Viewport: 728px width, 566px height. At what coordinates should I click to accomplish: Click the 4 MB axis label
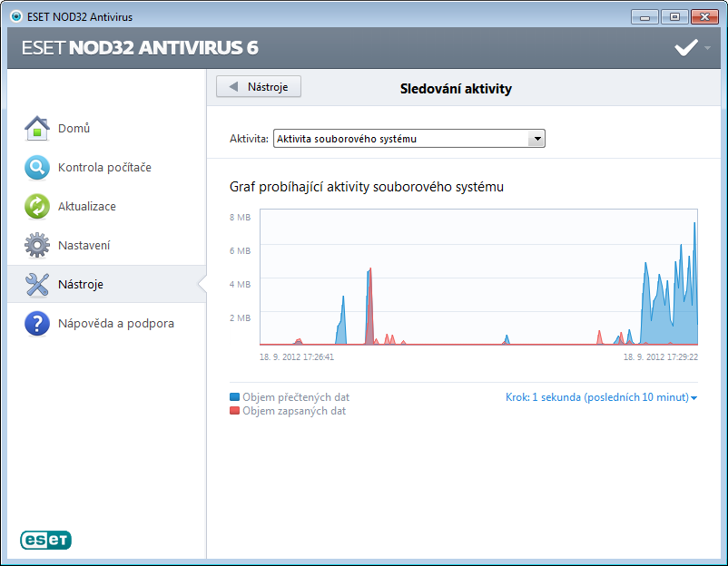(x=240, y=285)
